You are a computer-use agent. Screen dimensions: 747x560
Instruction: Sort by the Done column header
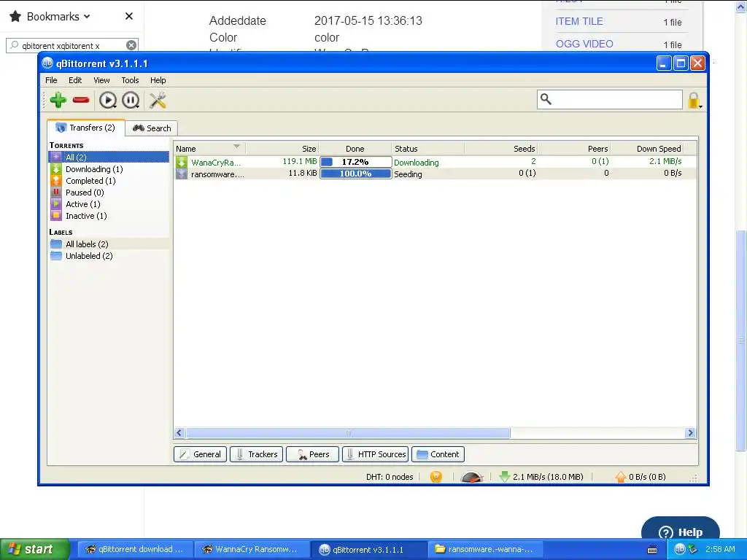click(x=355, y=149)
